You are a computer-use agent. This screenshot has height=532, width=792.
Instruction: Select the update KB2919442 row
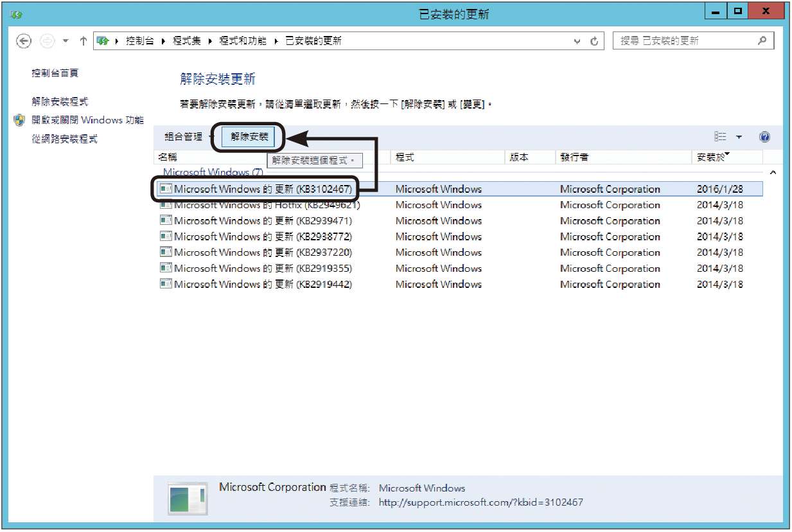coord(461,284)
